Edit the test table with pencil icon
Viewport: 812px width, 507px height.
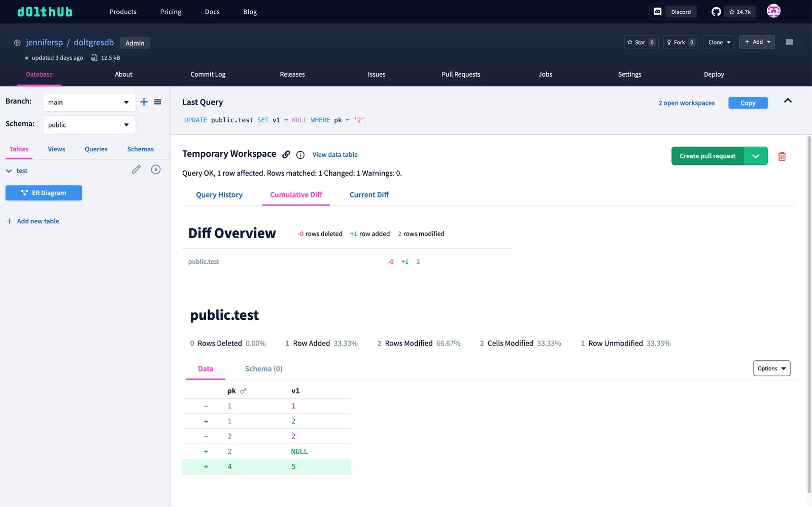pos(136,170)
